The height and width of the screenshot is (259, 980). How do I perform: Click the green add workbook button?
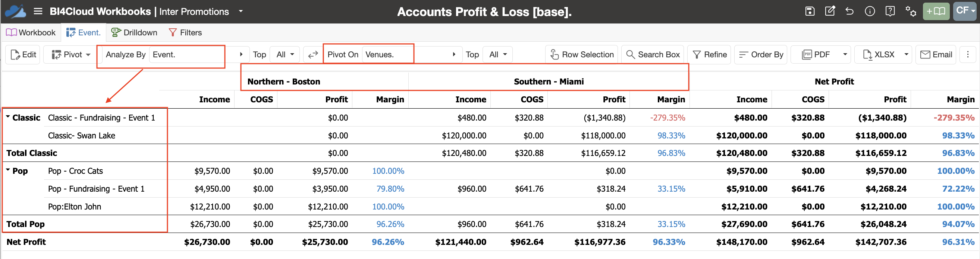tap(936, 12)
